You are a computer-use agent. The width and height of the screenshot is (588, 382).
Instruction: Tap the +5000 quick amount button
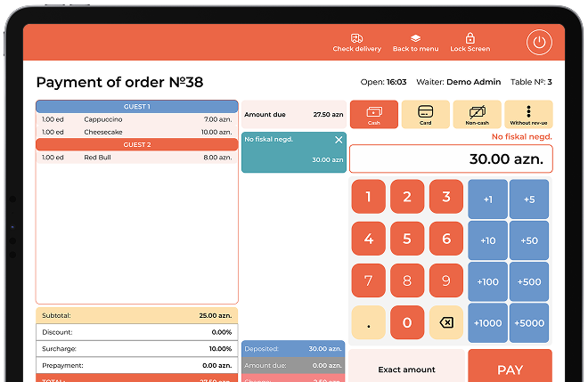point(529,323)
